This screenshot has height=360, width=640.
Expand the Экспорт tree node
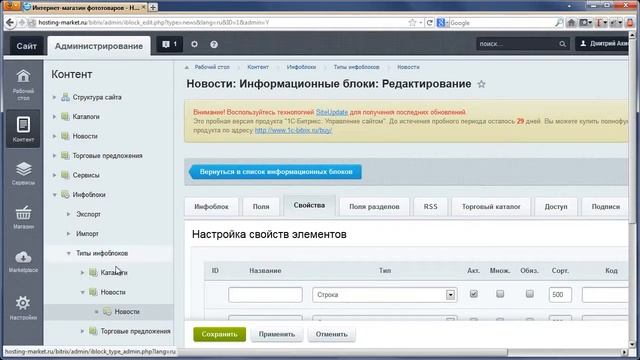coord(69,214)
